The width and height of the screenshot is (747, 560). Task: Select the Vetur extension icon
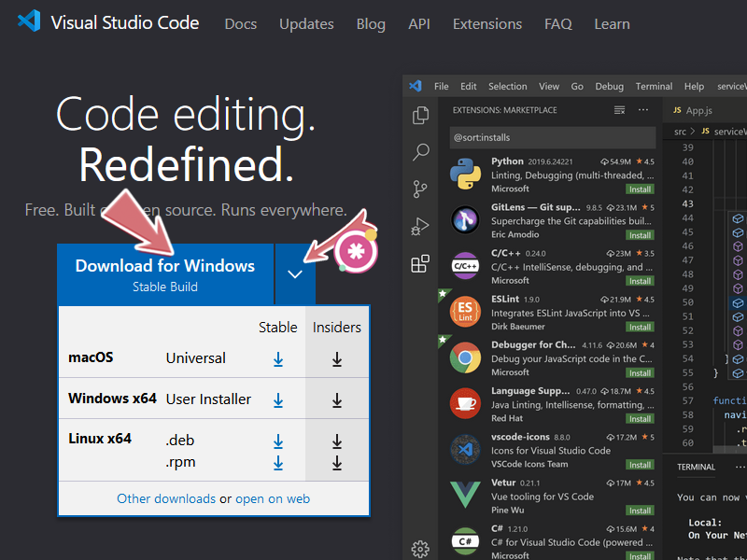click(x=465, y=496)
